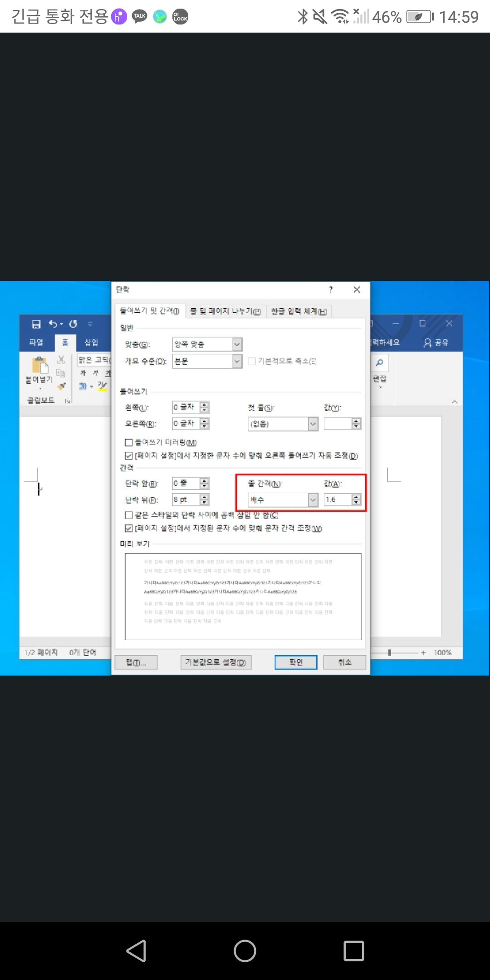Viewport: 490px width, 980px height.
Task: Click the Redo icon in Word's title bar
Action: [73, 324]
